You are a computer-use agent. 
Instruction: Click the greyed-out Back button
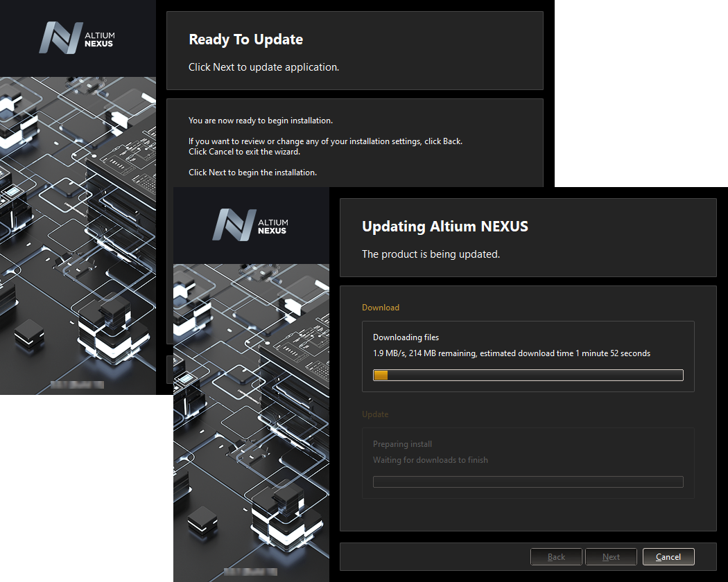click(556, 556)
